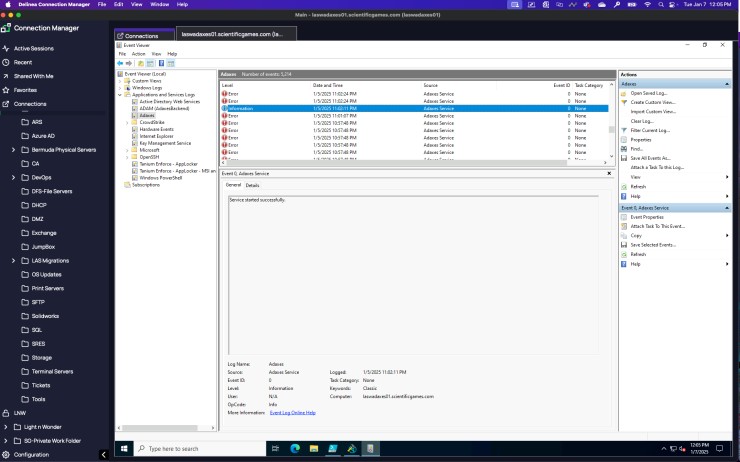Click the Up one level folder toolbar icon
Image resolution: width=740 pixels, height=462 pixels.
[141, 63]
